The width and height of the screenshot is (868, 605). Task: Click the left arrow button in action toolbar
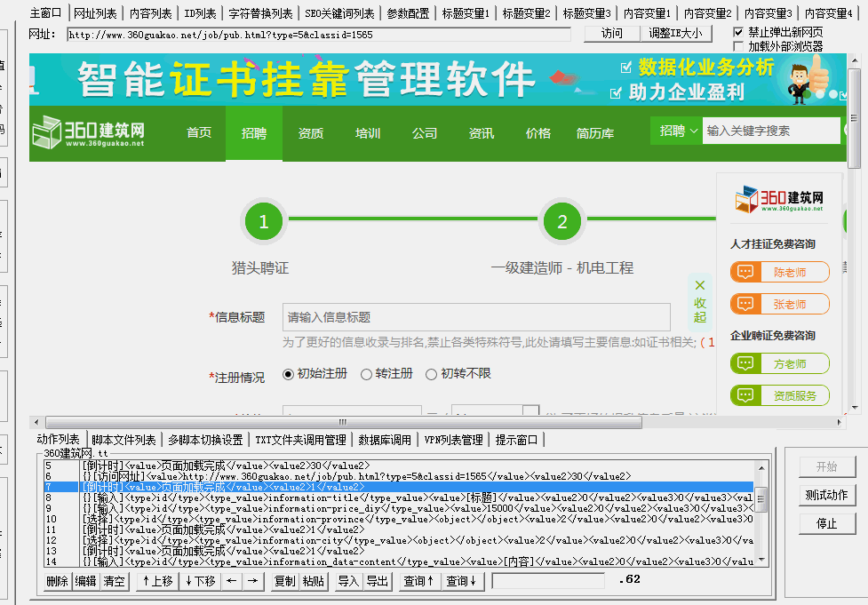coord(232,581)
